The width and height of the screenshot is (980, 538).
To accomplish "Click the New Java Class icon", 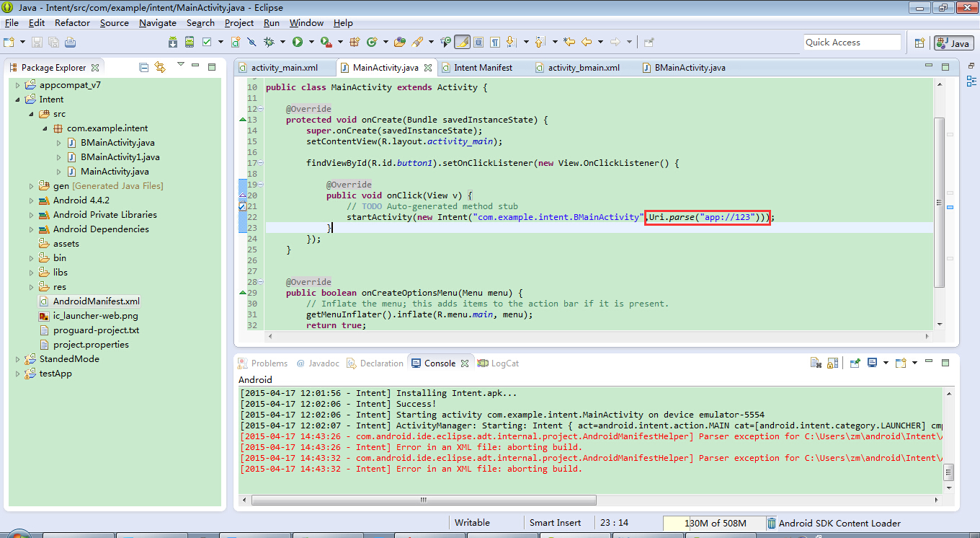I will (372, 42).
